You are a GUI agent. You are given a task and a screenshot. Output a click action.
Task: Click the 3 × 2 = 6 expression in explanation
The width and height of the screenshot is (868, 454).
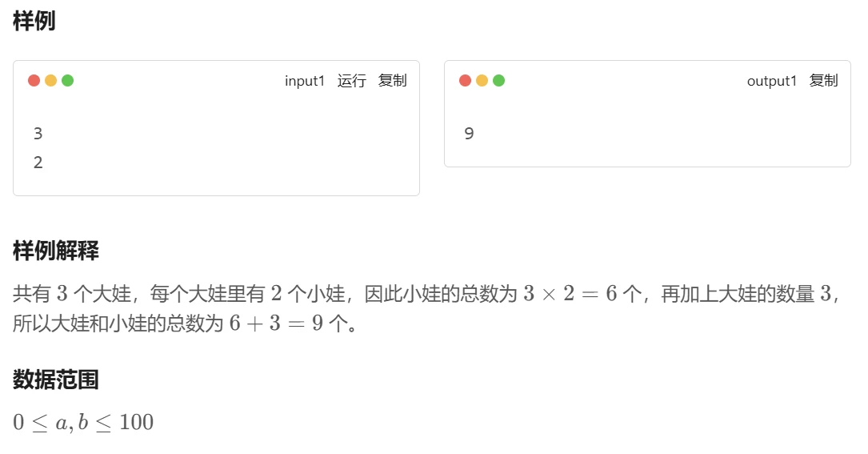[x=570, y=294]
